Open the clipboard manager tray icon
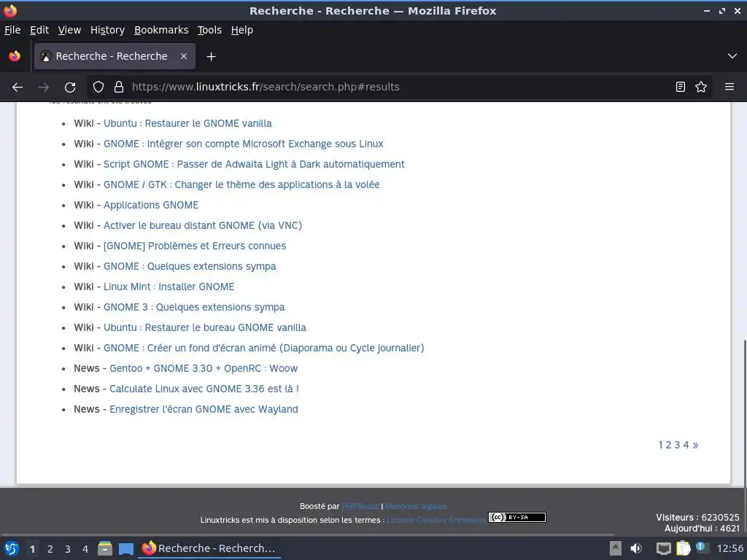The height and width of the screenshot is (560, 747). coord(683,548)
